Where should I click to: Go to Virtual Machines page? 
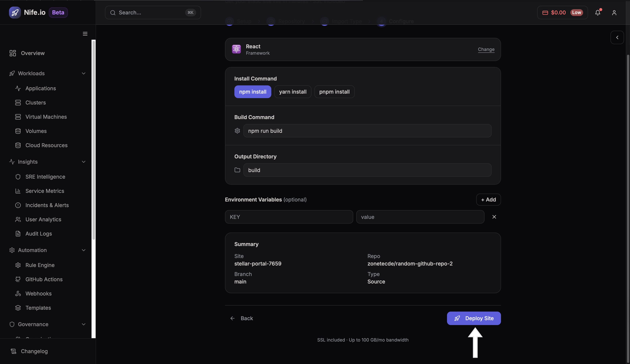coord(46,117)
